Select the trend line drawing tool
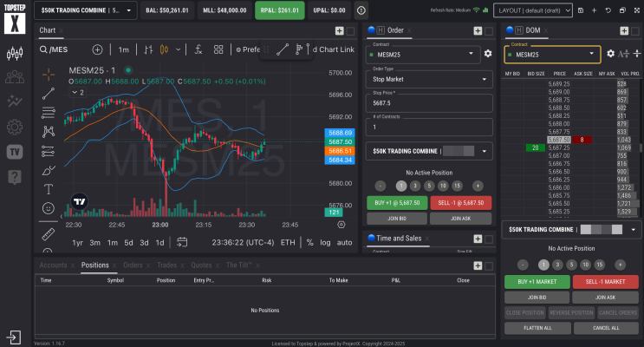This screenshot has width=644, height=347. click(x=49, y=94)
